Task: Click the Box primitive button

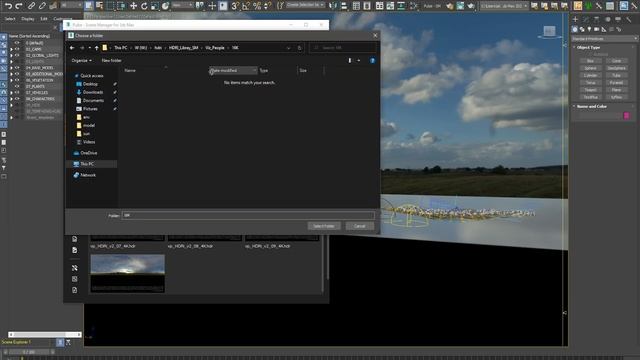Action: (590, 61)
